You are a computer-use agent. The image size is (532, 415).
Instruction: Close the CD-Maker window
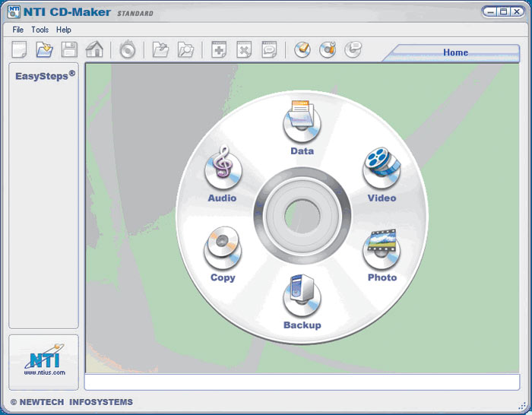pos(516,12)
